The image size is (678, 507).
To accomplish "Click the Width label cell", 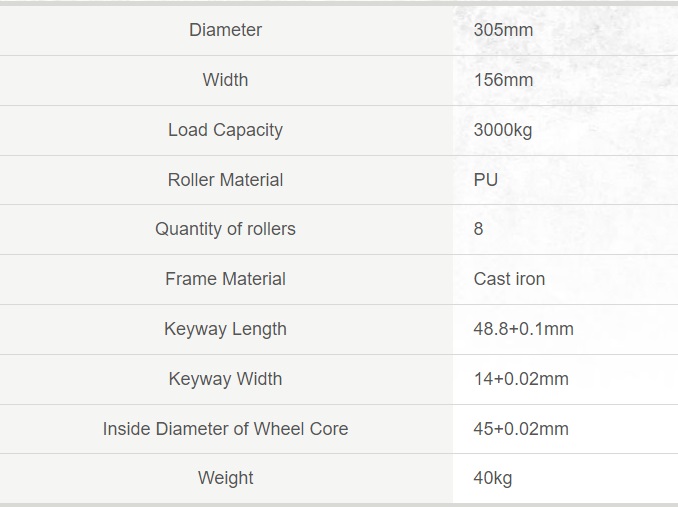I will click(225, 80).
